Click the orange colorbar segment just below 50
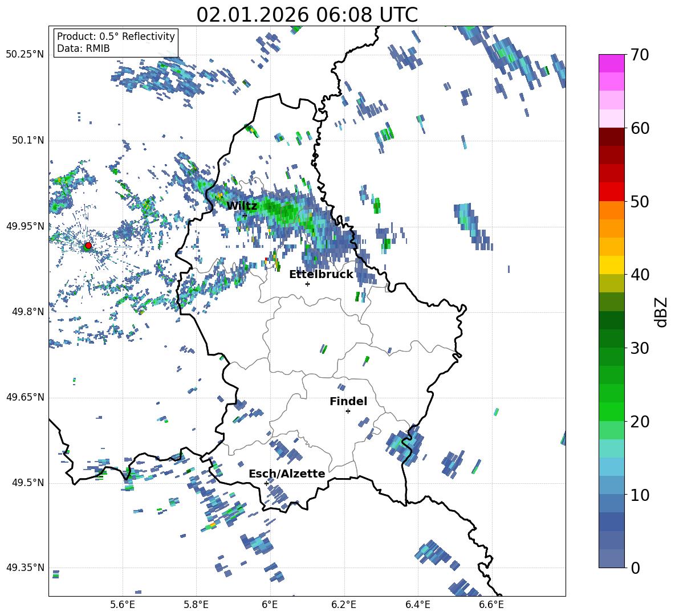 pyautogui.click(x=611, y=210)
